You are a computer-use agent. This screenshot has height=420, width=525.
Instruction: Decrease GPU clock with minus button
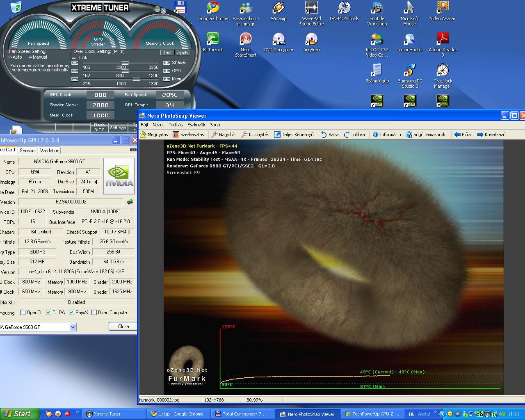pos(75,71)
